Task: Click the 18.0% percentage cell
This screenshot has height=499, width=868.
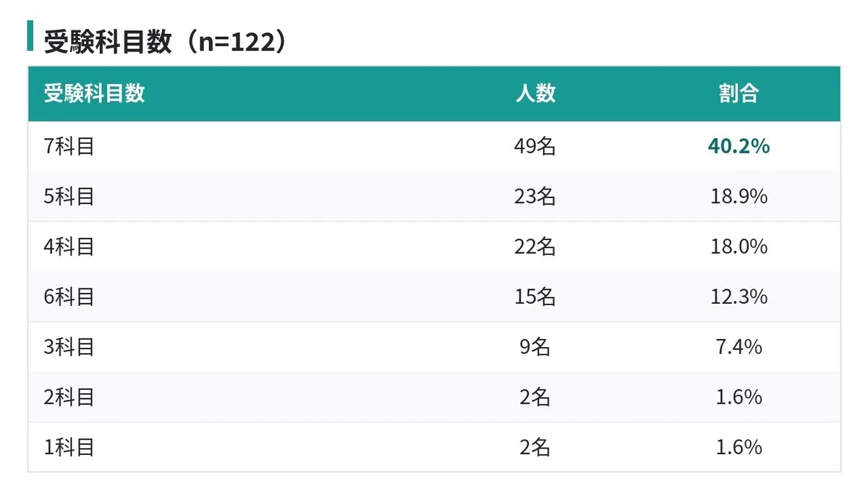Action: 739,247
